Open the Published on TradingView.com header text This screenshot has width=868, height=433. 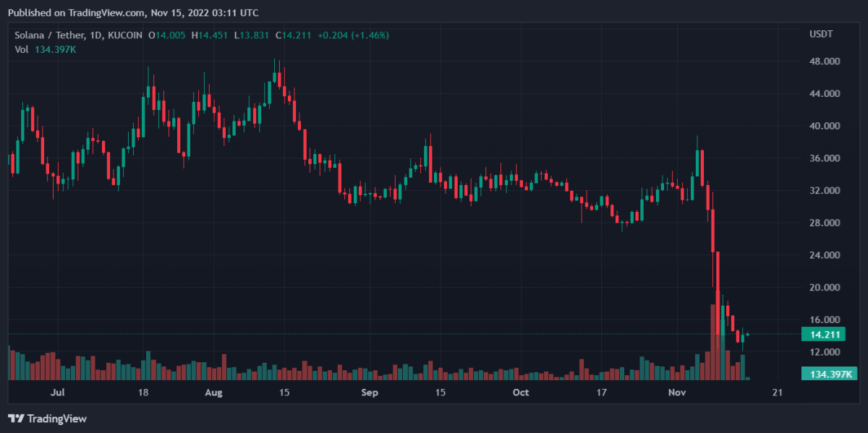[132, 13]
